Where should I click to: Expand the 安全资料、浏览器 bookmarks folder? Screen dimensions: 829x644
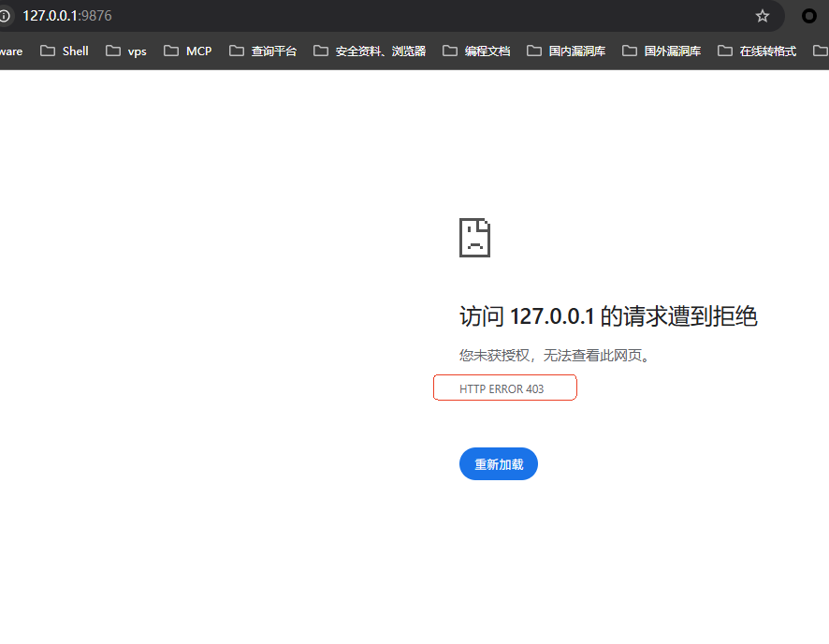370,51
